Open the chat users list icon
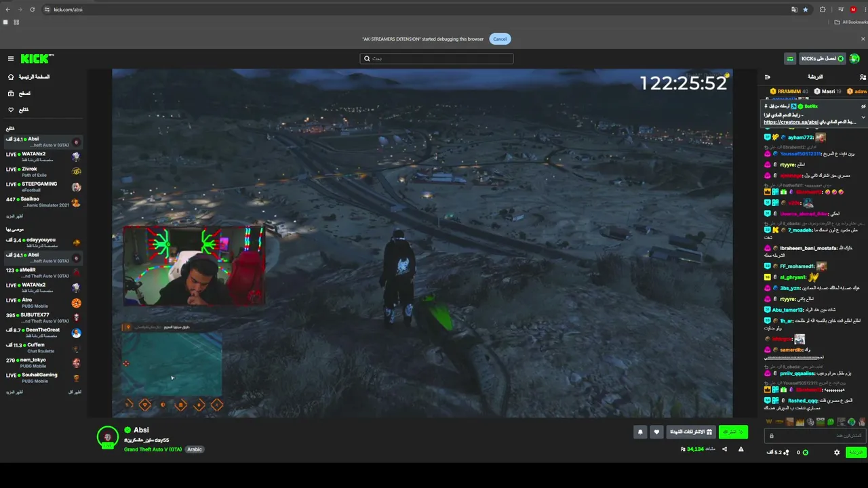Image resolution: width=868 pixels, height=488 pixels. tap(863, 77)
